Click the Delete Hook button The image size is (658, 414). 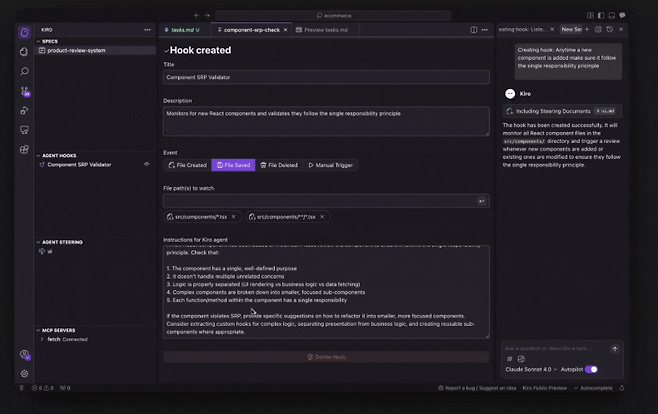[326, 356]
